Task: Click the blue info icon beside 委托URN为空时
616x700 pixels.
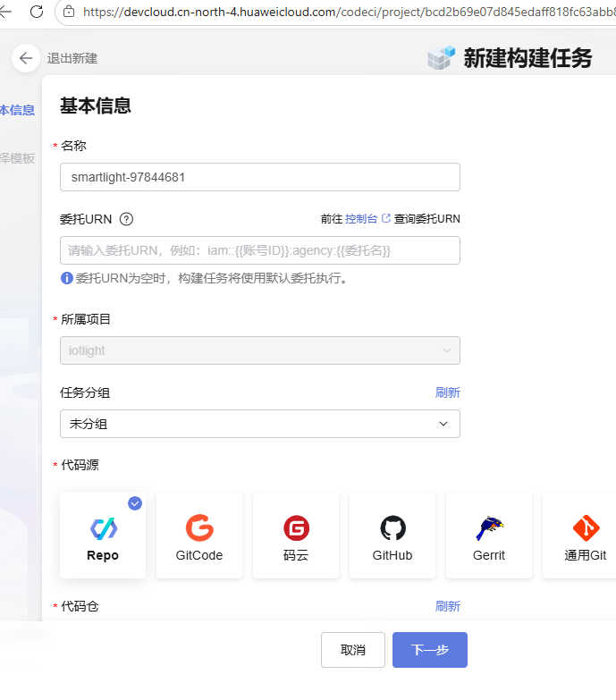Action: [x=66, y=278]
